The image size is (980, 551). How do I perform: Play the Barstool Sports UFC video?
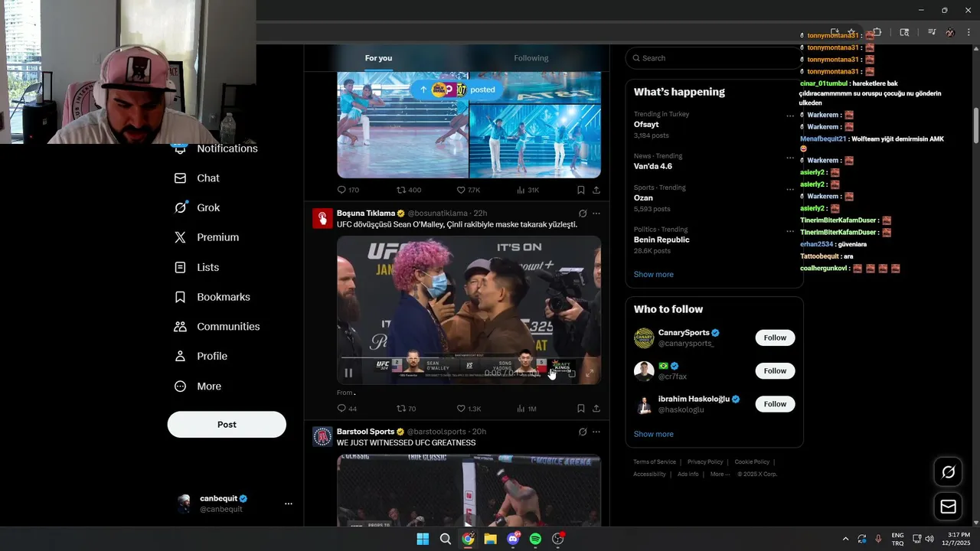click(x=469, y=491)
